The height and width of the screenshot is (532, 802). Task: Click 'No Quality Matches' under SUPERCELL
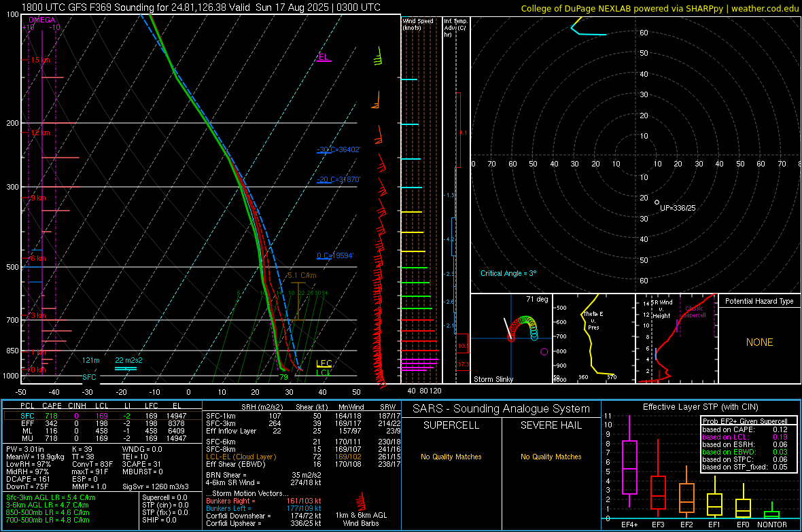click(x=451, y=457)
